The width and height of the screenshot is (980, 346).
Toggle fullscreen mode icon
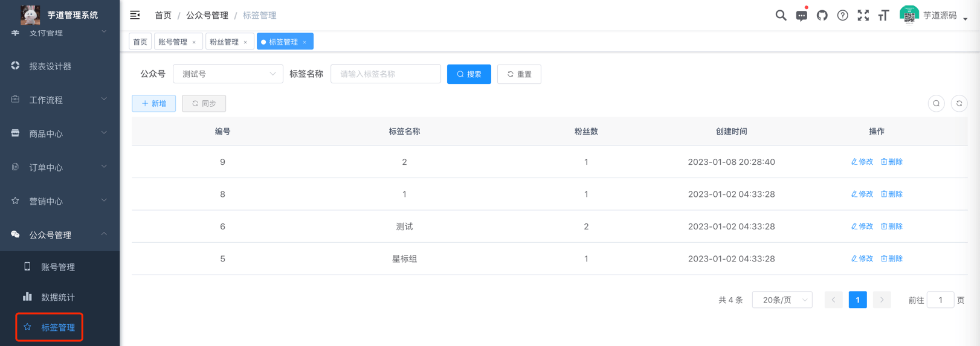pos(863,16)
